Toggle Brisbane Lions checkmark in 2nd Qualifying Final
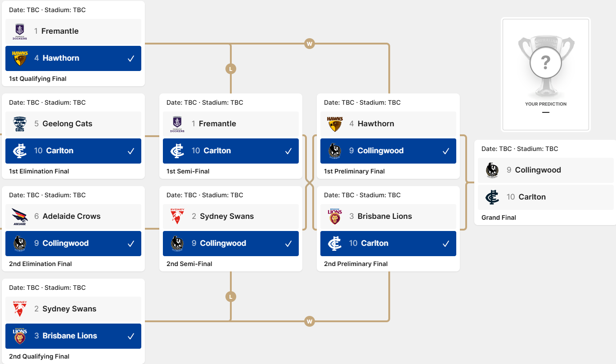 click(131, 336)
